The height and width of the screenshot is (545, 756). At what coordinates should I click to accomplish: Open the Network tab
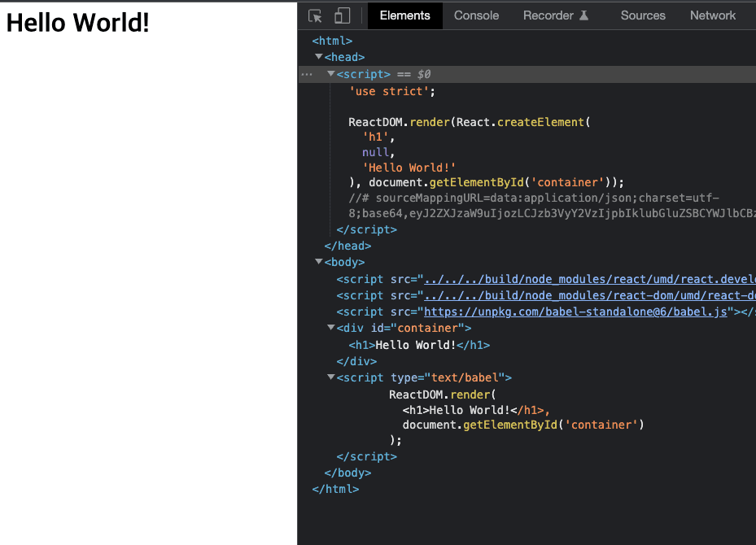(x=712, y=15)
